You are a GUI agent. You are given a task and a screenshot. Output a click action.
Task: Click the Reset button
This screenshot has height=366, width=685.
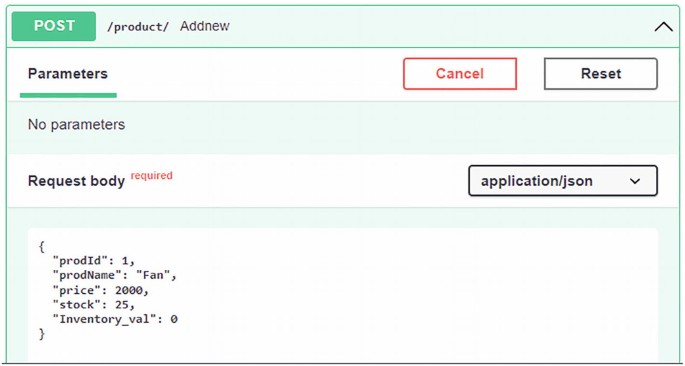[601, 74]
